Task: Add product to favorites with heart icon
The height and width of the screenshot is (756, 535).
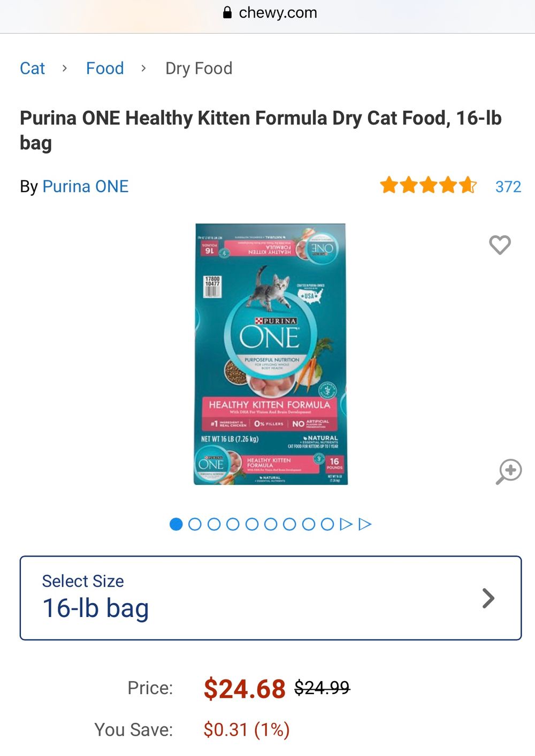Action: click(500, 245)
